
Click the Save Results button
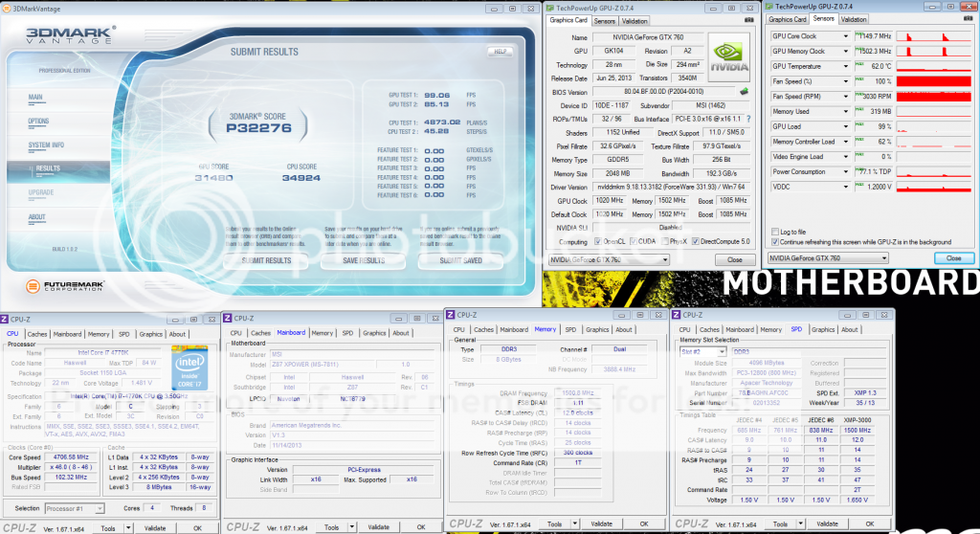[x=364, y=260]
